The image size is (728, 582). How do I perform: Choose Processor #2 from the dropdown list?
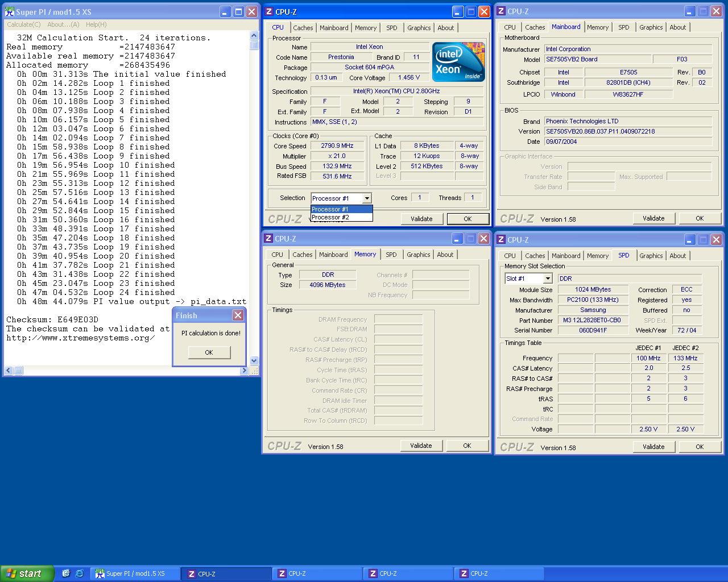tap(341, 217)
